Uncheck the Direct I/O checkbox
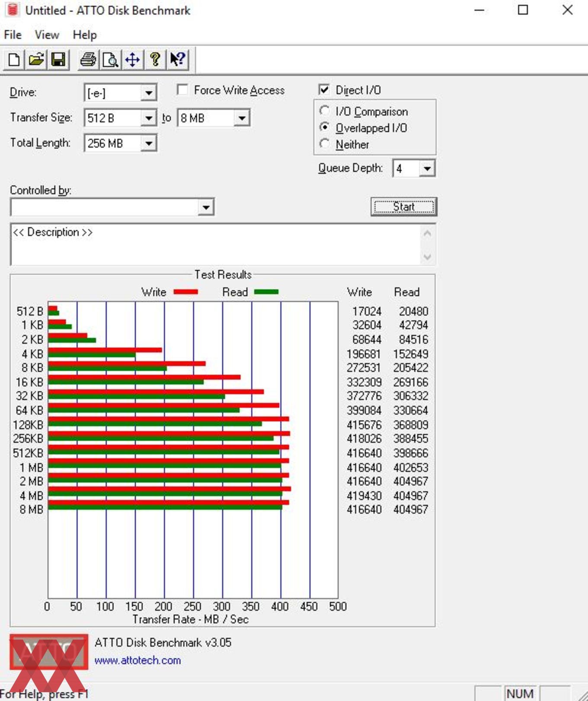 [x=324, y=90]
